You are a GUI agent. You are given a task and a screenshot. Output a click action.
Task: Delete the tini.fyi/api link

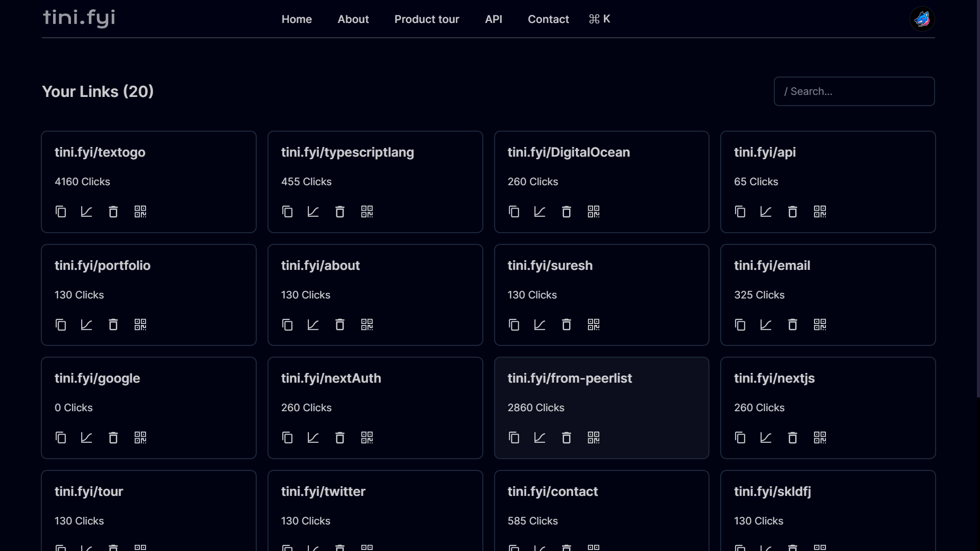click(793, 212)
